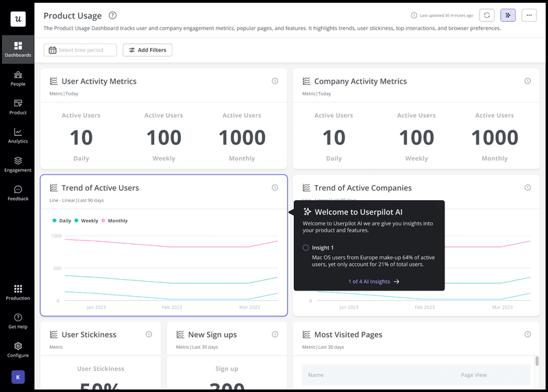Go to People section
The image size is (548, 392).
coord(18,79)
